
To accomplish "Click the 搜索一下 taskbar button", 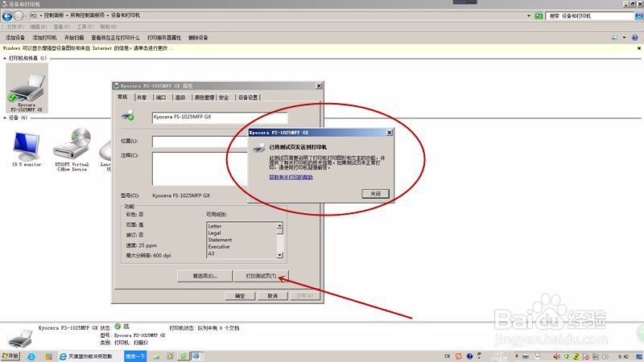I will click(x=135, y=356).
